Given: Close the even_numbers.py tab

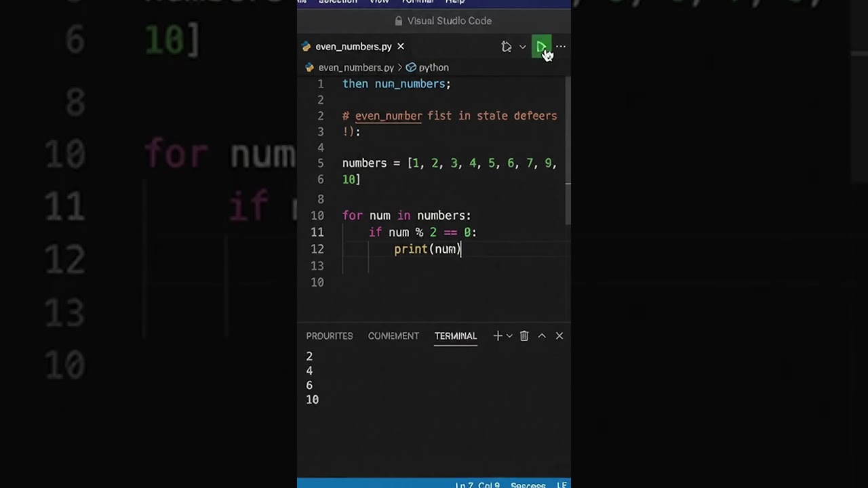Looking at the screenshot, I should pos(401,46).
